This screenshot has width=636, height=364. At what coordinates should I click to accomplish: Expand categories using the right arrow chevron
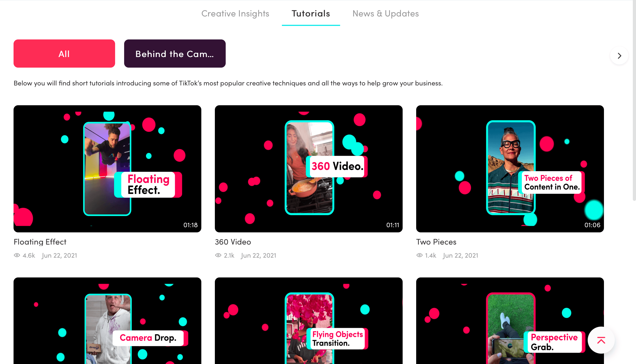click(619, 56)
